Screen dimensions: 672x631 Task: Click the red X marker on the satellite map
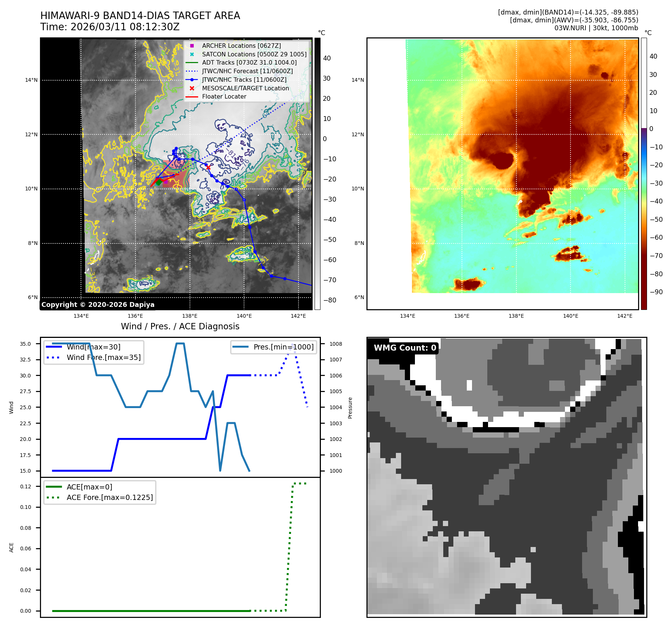click(208, 167)
